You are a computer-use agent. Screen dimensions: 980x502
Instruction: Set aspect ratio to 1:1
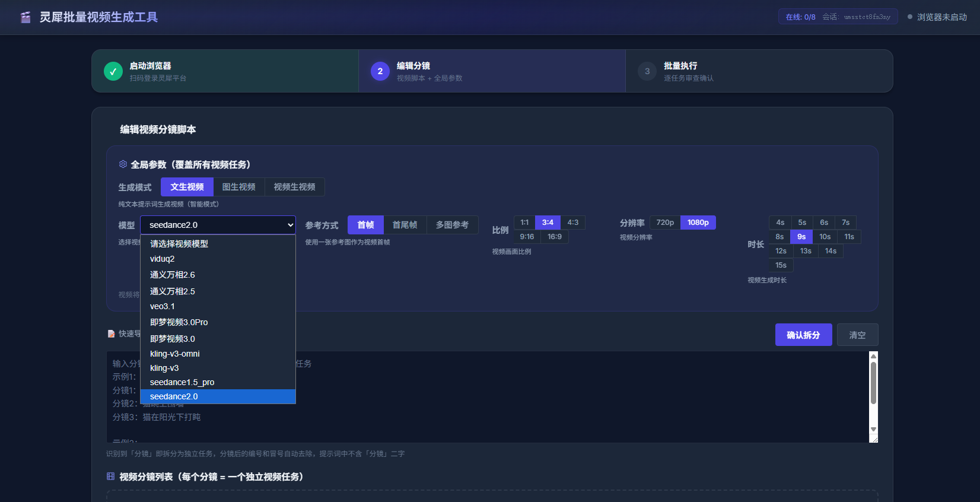coord(524,223)
